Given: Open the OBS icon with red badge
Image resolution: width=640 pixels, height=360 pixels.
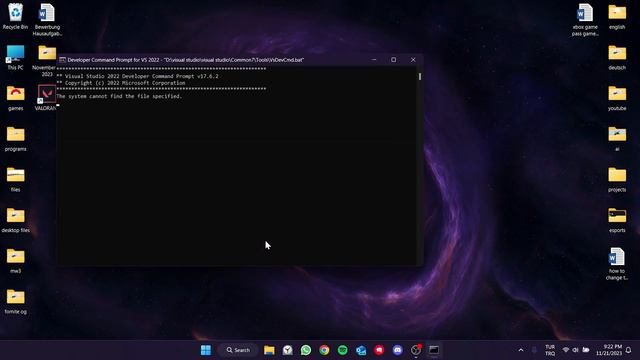Looking at the screenshot, I should coord(416,350).
